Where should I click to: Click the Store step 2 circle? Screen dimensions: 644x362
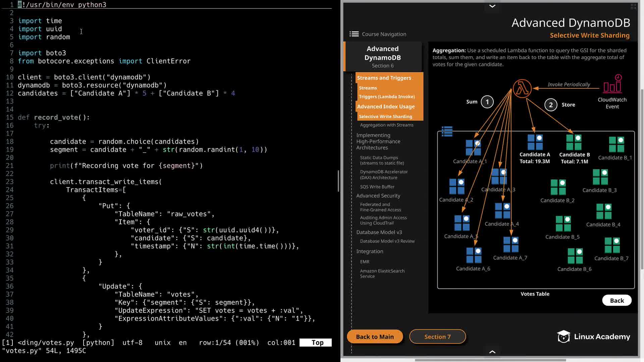tap(551, 105)
